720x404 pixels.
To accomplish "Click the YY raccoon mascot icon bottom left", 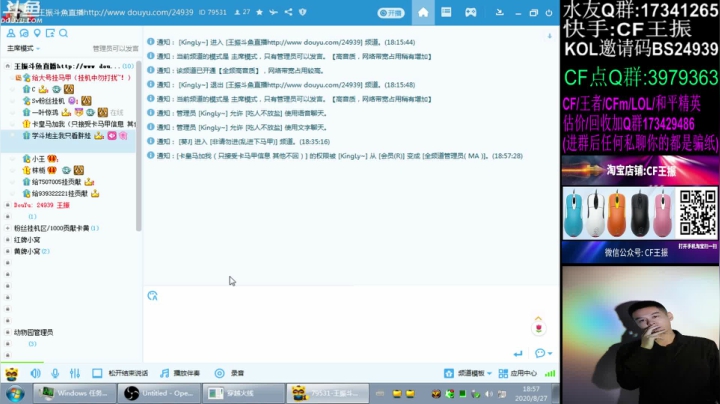I will coord(11,374).
